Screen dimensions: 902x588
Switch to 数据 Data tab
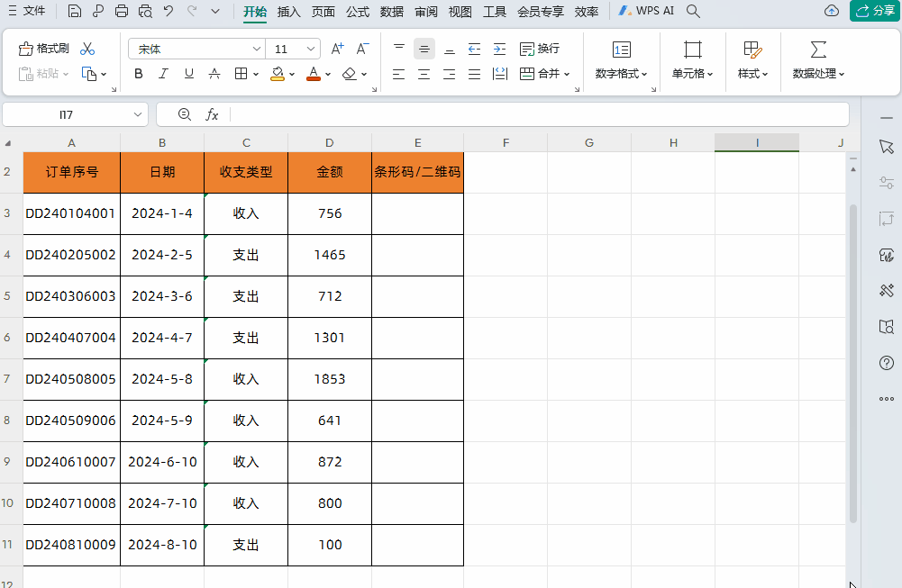coord(392,12)
